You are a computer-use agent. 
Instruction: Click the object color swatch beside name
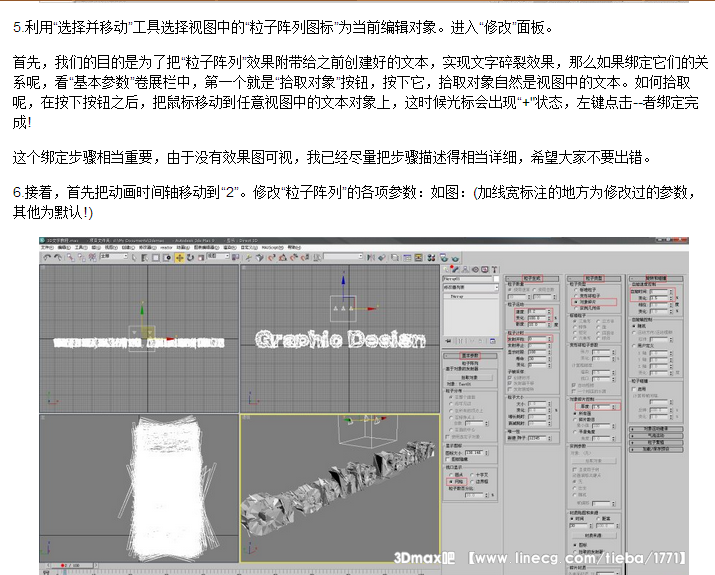(495, 277)
